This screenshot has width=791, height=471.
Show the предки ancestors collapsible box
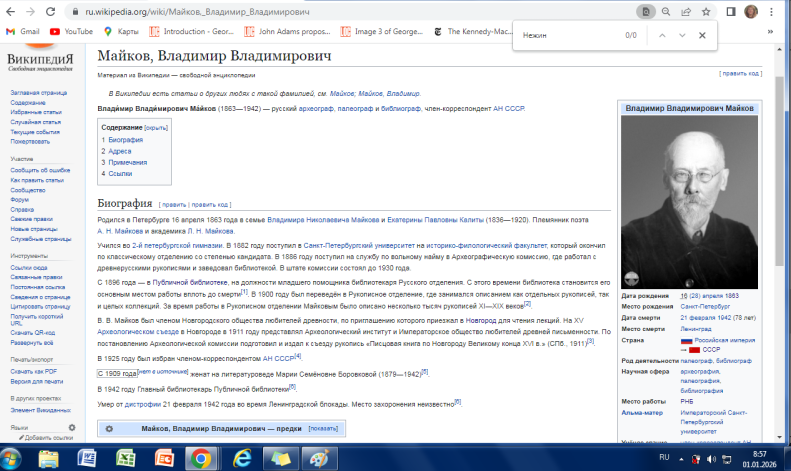(x=323, y=428)
